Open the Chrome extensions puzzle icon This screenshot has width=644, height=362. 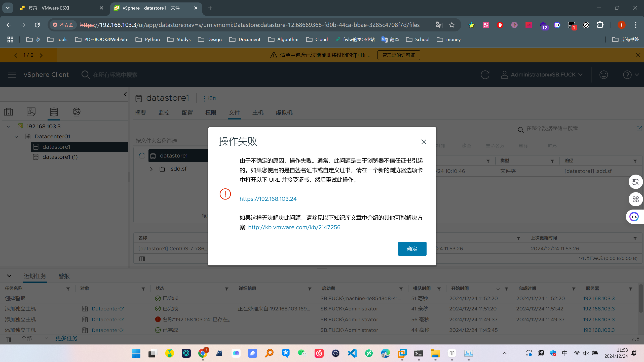pyautogui.click(x=600, y=25)
